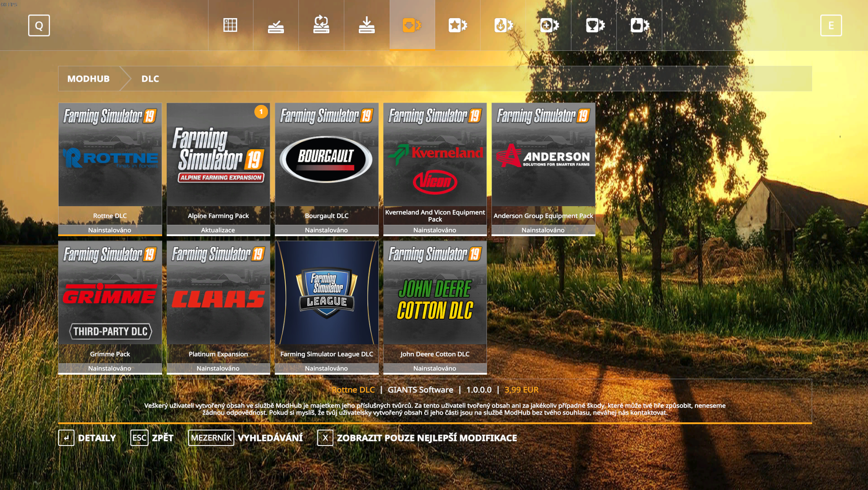The image size is (868, 490).
Task: Open the mod categories grid tab
Action: [230, 25]
